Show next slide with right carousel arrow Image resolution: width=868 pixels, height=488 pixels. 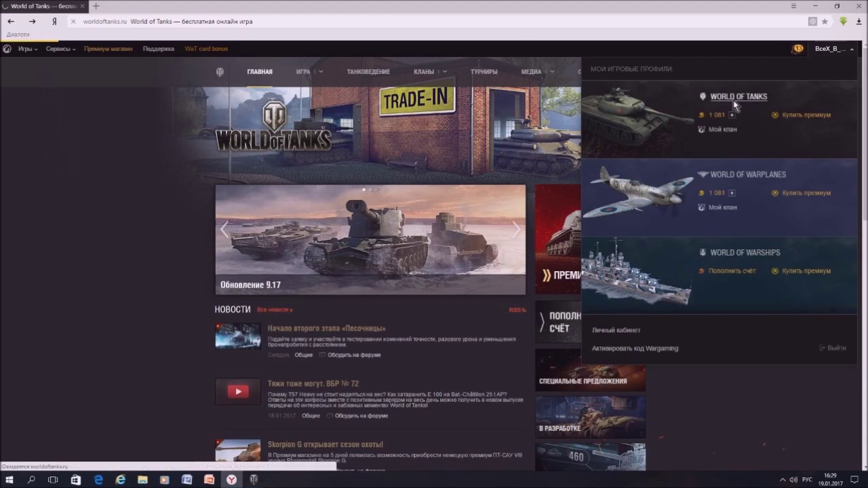tap(517, 230)
